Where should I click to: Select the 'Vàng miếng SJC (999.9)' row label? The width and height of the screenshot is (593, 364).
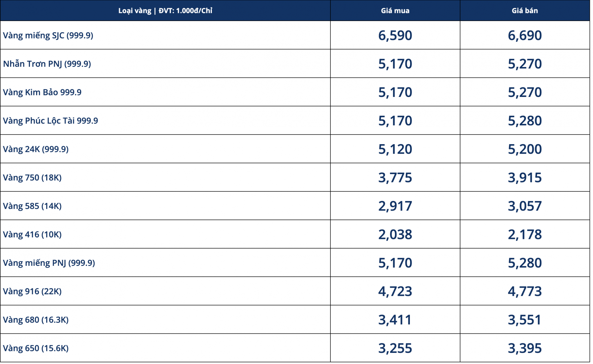click(48, 36)
